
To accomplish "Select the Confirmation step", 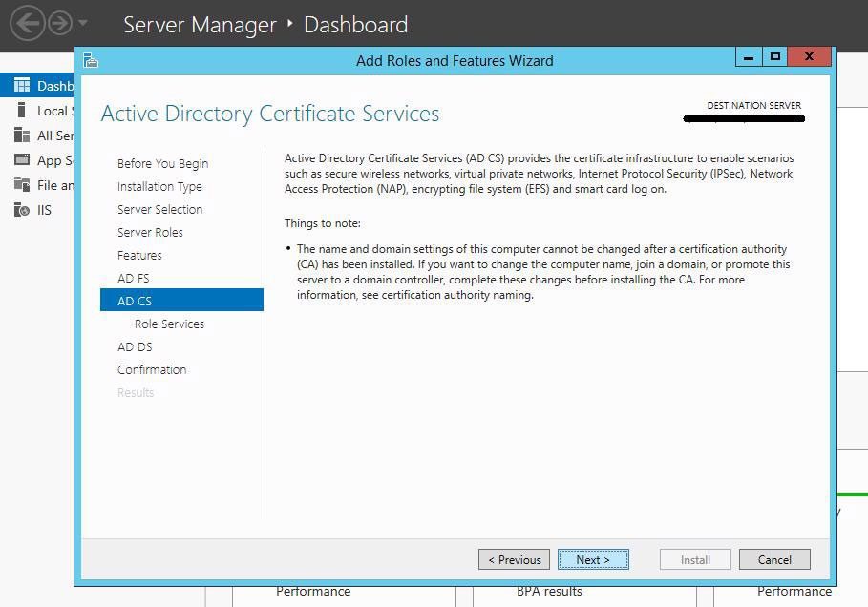I will (152, 369).
